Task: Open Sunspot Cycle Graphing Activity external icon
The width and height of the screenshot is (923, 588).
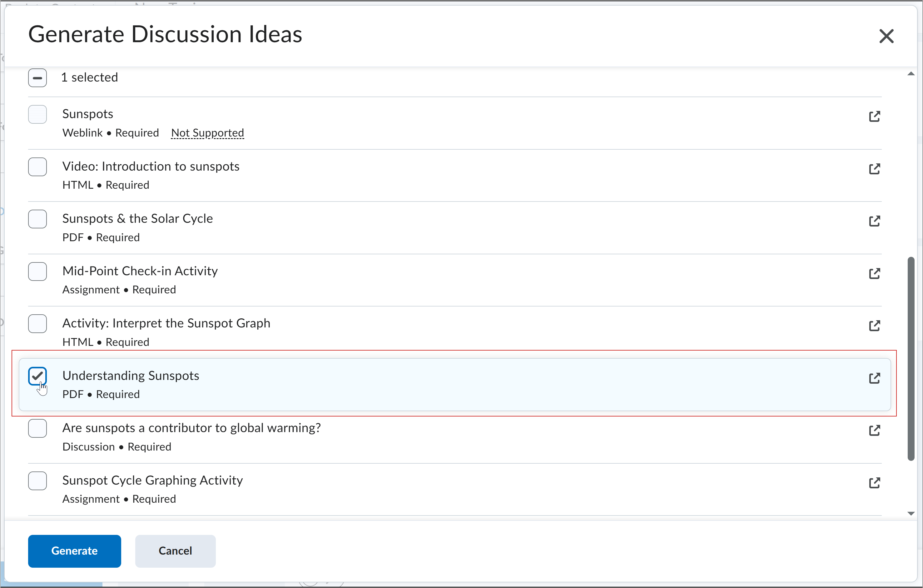Action: click(x=874, y=483)
